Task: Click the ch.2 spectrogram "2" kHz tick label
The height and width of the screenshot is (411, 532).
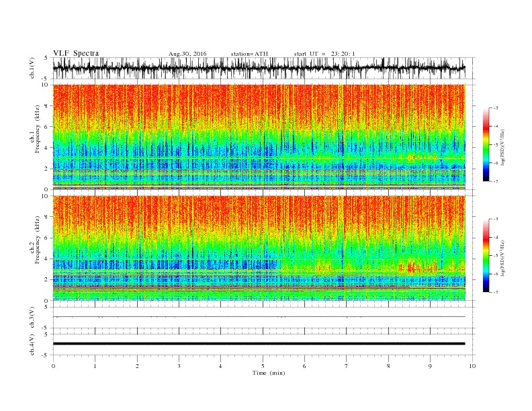Action: coord(47,280)
